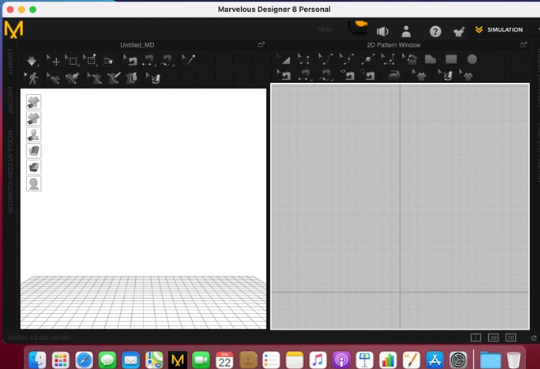
Task: Toggle the avatar display button in 3D view
Action: point(34,134)
